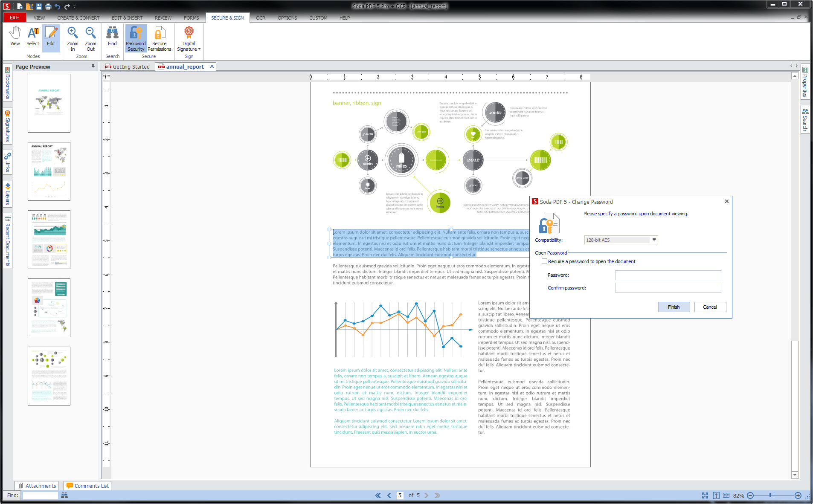Go to the previous page

tap(389, 495)
